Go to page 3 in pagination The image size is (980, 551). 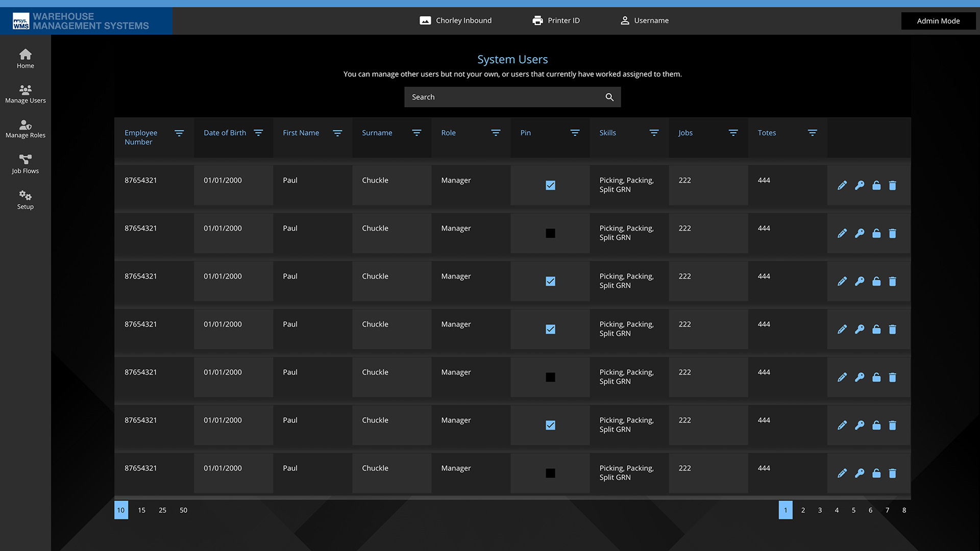(820, 510)
